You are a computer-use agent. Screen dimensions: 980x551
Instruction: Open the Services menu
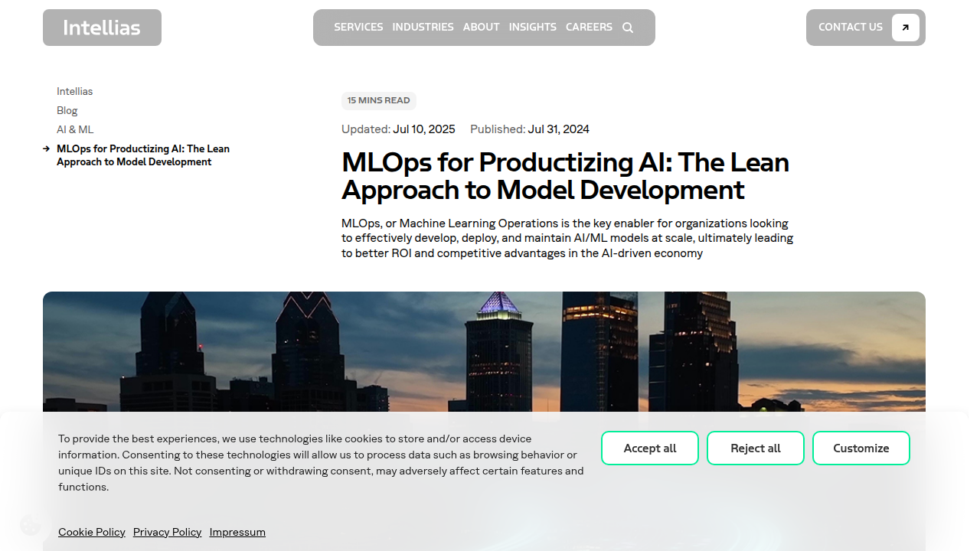[x=358, y=27]
